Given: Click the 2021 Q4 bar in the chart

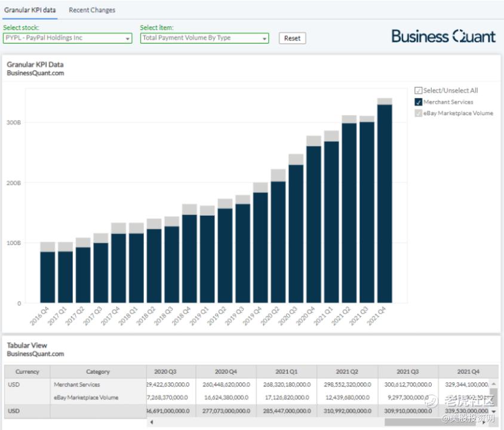Looking at the screenshot, I should (x=385, y=203).
